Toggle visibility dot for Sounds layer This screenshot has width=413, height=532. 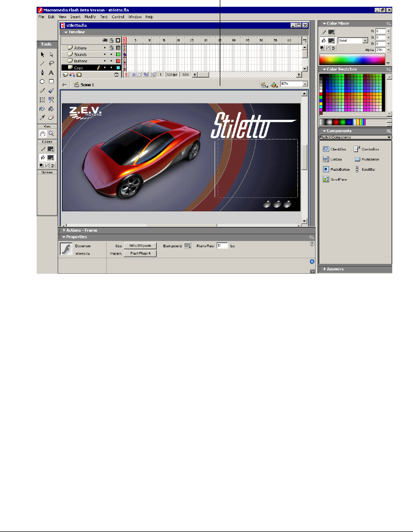pyautogui.click(x=105, y=54)
